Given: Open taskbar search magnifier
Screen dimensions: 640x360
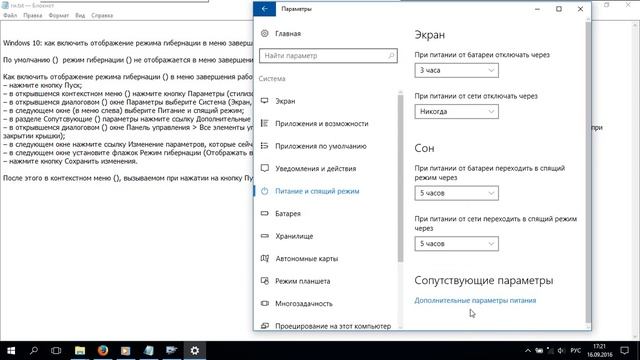Looking at the screenshot, I should 34,351.
